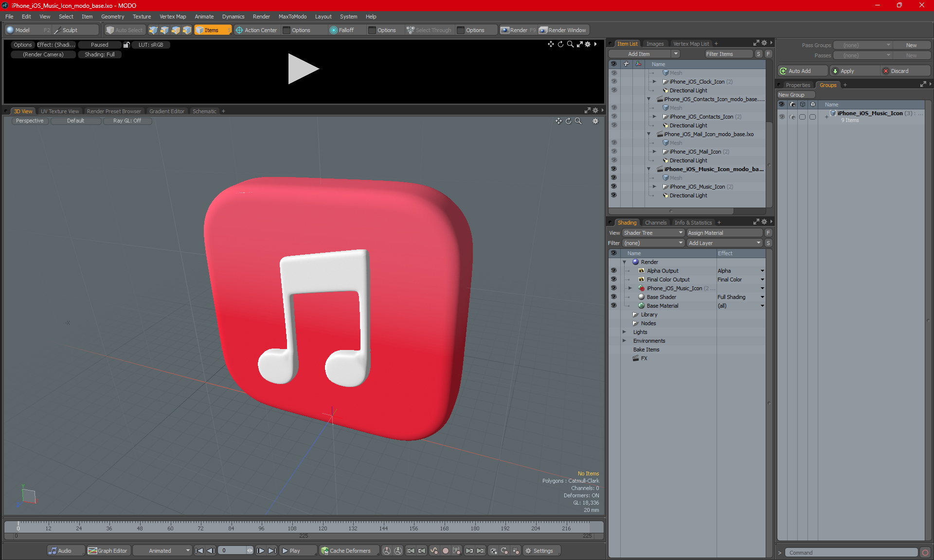Toggle visibility of iPhone_iOS_Clock_Icon item
934x560 pixels.
click(x=613, y=82)
